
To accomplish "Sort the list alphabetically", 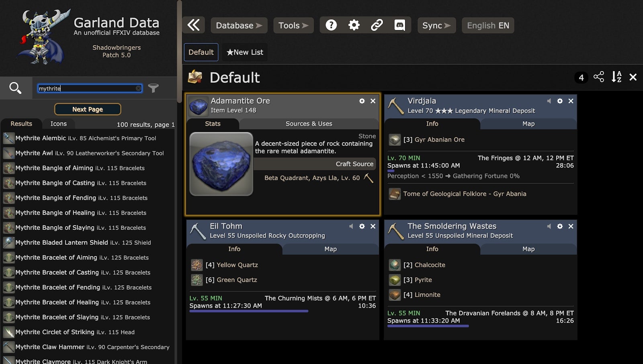I will 616,77.
